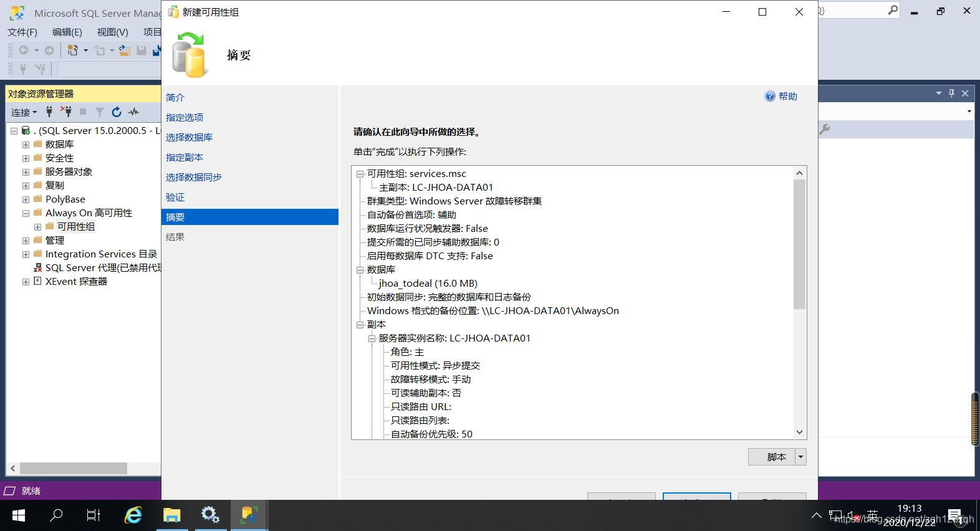Screen dimensions: 980x531
Task: Open File Explorer from the taskbar
Action: click(171, 515)
